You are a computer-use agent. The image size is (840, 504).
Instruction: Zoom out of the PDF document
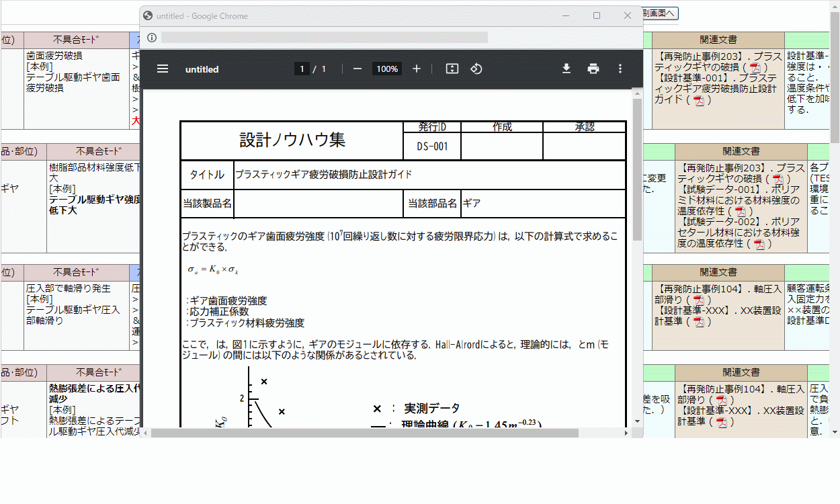tap(358, 69)
